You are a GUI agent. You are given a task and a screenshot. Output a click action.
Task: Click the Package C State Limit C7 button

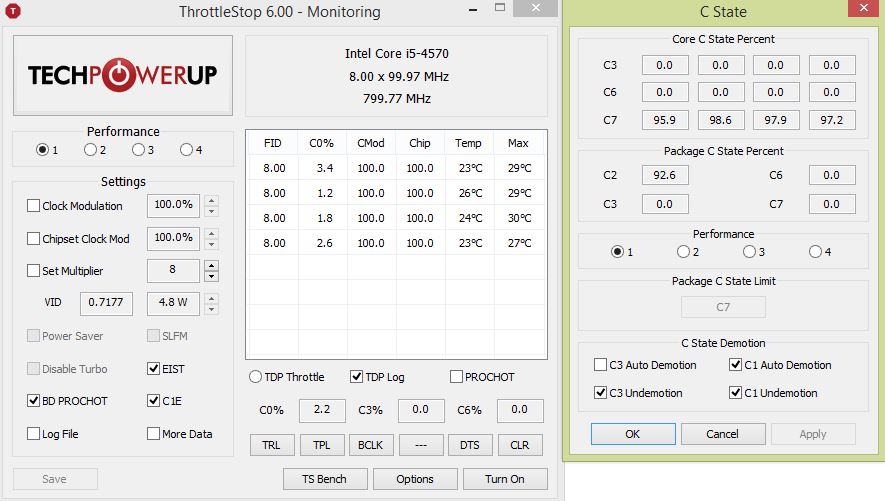[724, 307]
